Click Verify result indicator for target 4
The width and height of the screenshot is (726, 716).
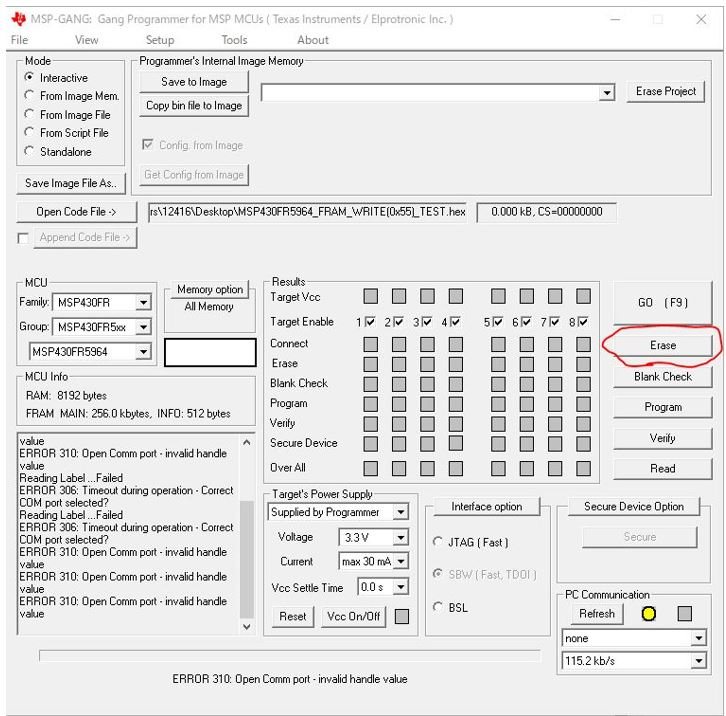click(456, 424)
